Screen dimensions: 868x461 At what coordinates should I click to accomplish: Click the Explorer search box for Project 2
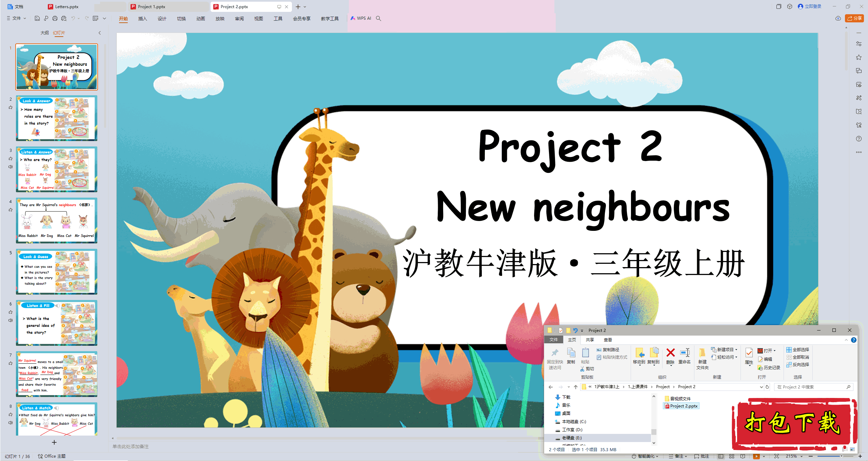point(813,387)
